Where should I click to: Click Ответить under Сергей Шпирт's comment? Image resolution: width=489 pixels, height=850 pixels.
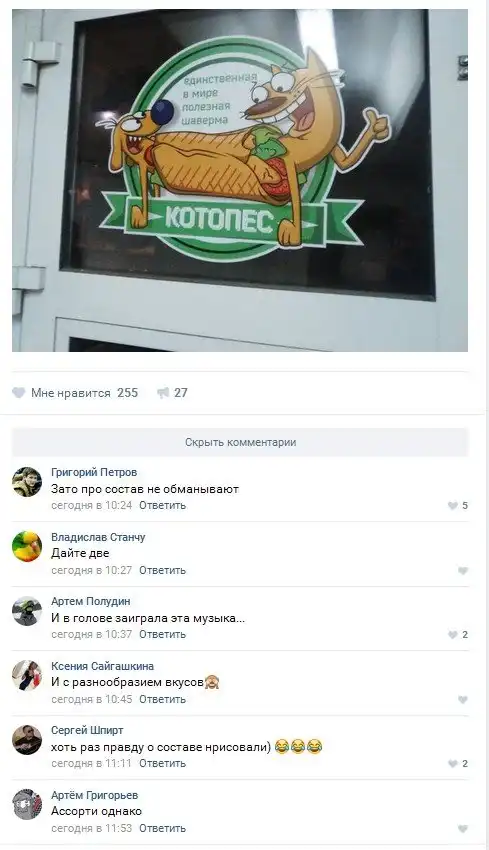click(x=162, y=763)
